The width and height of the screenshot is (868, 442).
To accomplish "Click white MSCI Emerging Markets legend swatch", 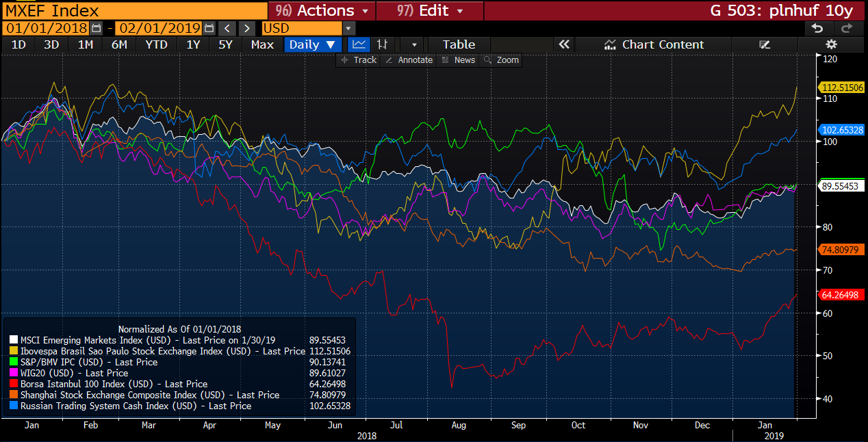I will point(14,340).
